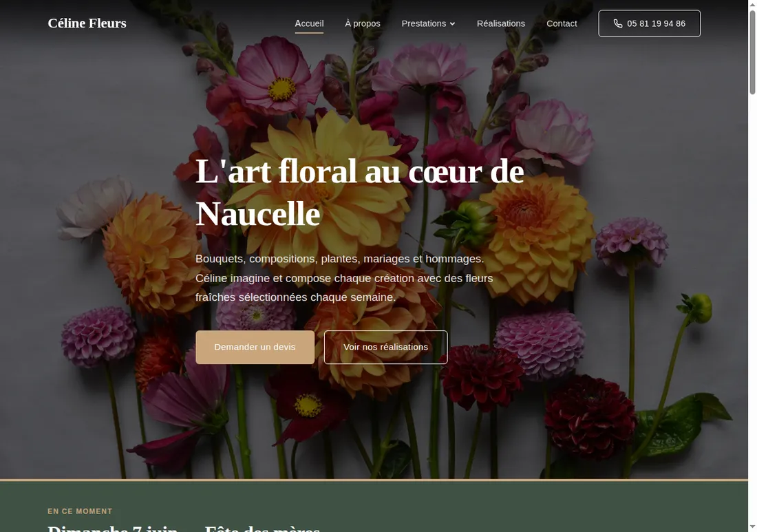This screenshot has height=532, width=757.
Task: Click the hero heading L'art floral au cœur de Naucelle
Action: click(360, 193)
